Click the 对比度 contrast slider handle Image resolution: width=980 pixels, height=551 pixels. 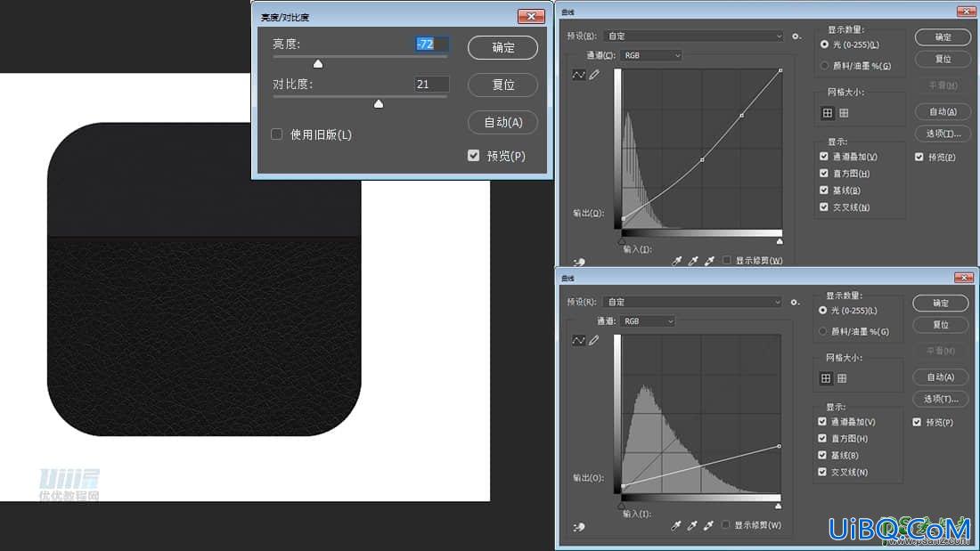tap(378, 104)
